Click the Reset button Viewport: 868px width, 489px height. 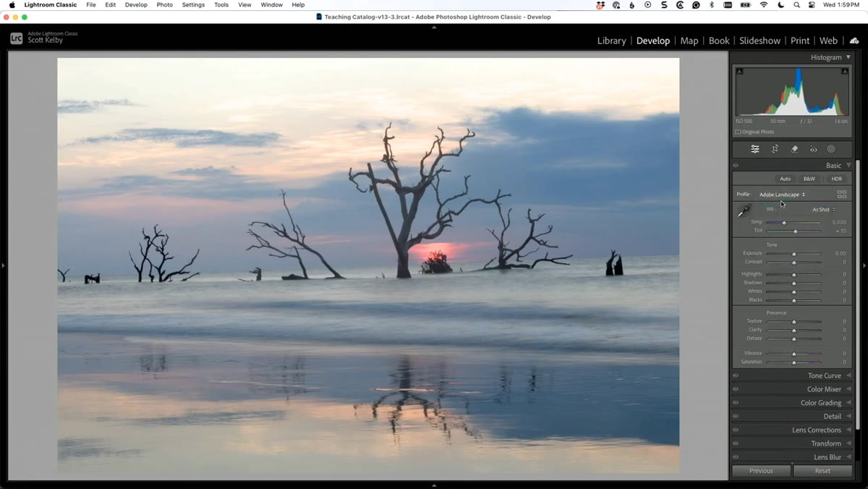pos(822,471)
